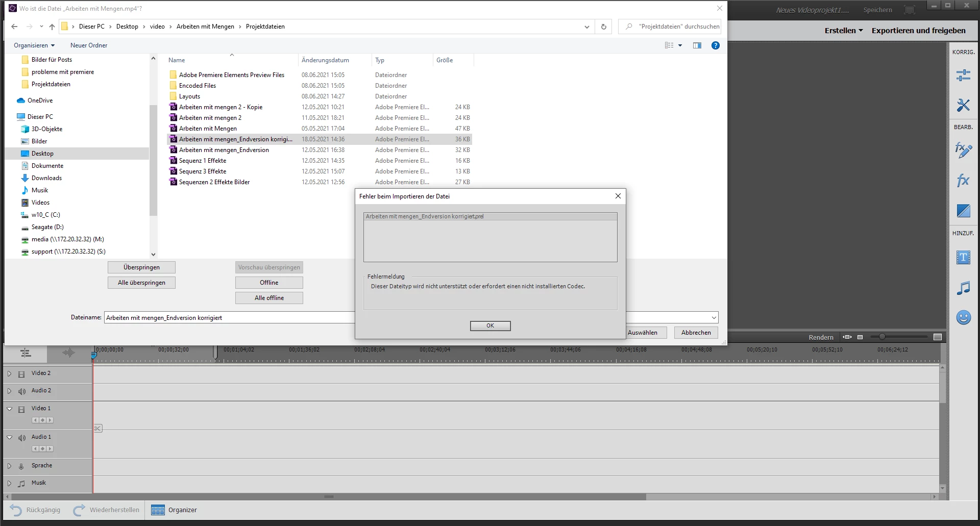The image size is (980, 526).
Task: Click the Rückgängig undo arrow
Action: tap(16, 510)
